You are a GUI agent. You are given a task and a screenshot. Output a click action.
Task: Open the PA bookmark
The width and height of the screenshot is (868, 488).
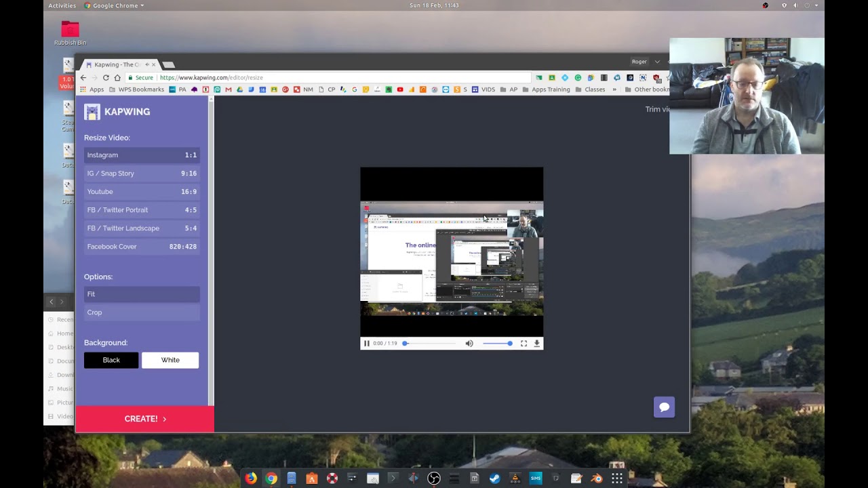pos(178,89)
